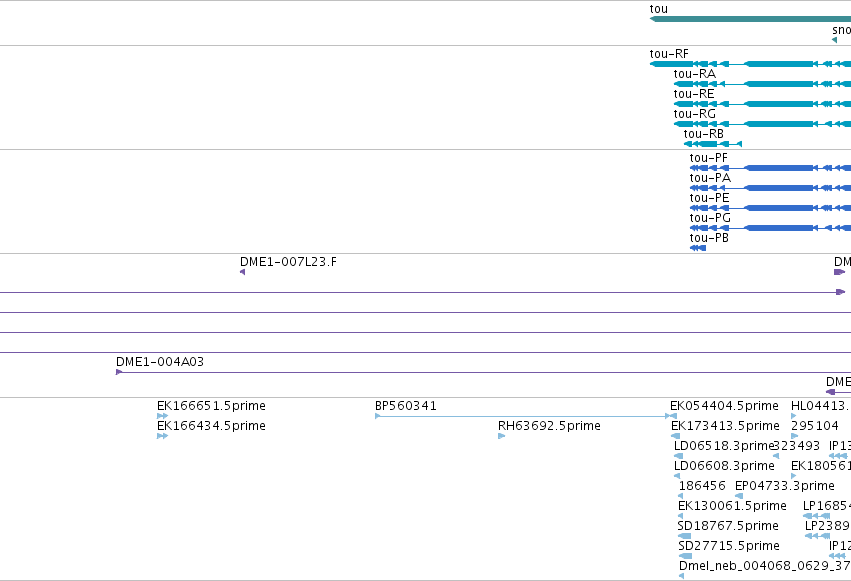Select the DME1-004A03 feature label
This screenshot has width=851, height=581.
tap(160, 362)
